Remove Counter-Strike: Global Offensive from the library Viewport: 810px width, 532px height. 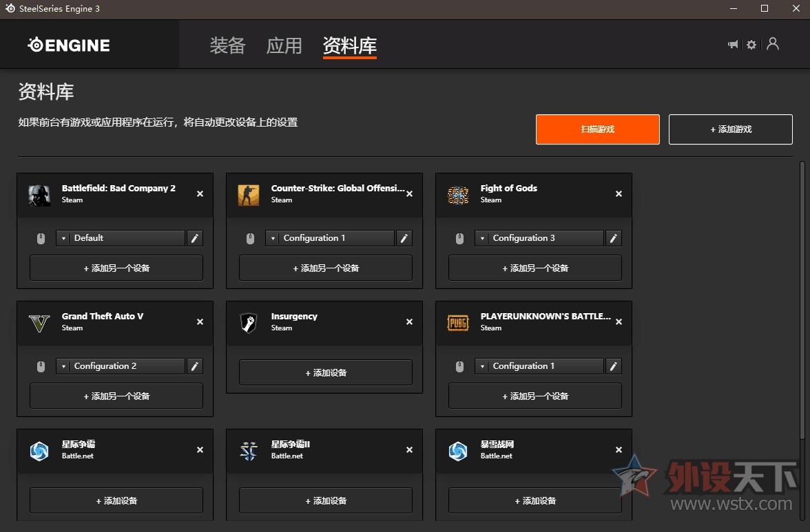pyautogui.click(x=409, y=193)
